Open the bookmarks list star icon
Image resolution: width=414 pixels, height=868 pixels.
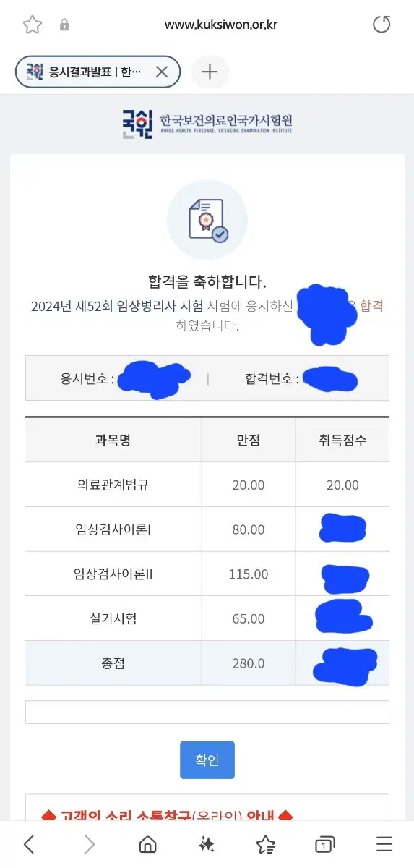point(266,844)
